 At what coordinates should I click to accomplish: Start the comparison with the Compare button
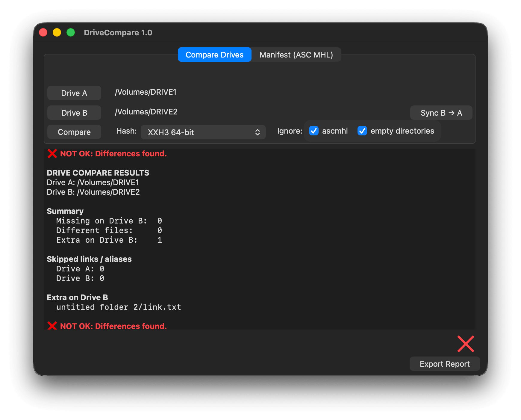pyautogui.click(x=74, y=132)
